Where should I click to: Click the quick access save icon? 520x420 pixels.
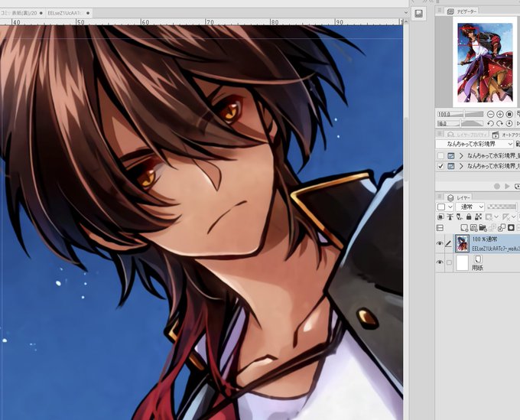418,14
